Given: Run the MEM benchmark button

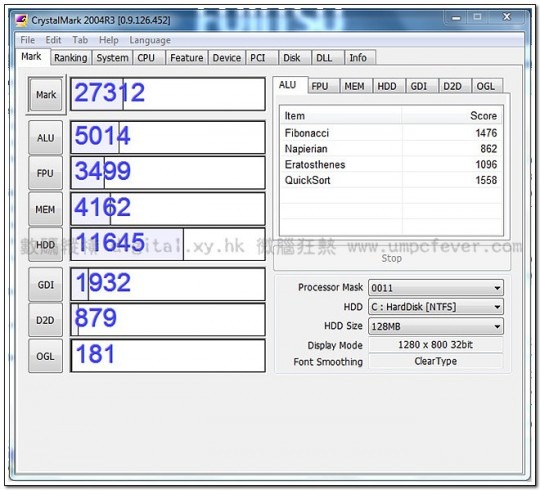Looking at the screenshot, I should [45, 209].
